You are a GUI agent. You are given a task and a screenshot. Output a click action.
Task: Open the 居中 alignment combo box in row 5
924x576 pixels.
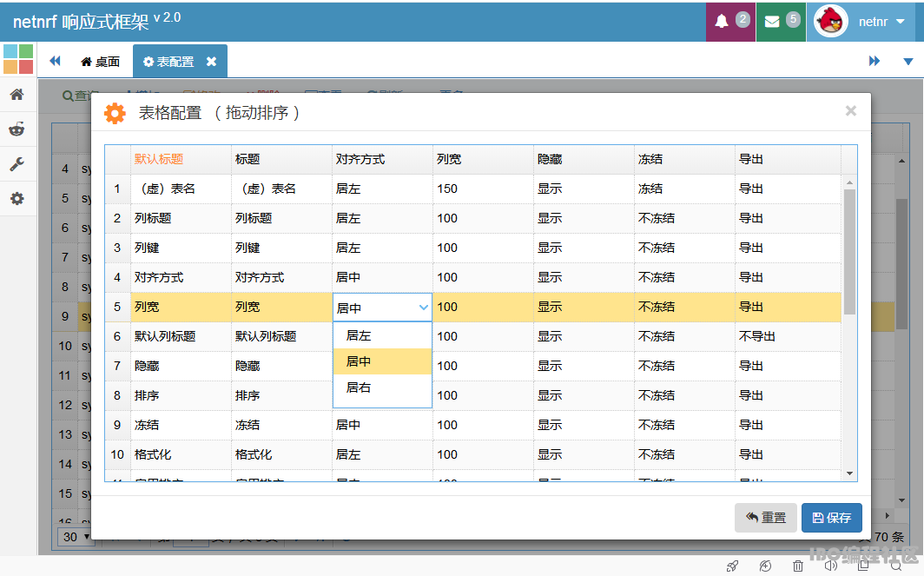click(382, 308)
